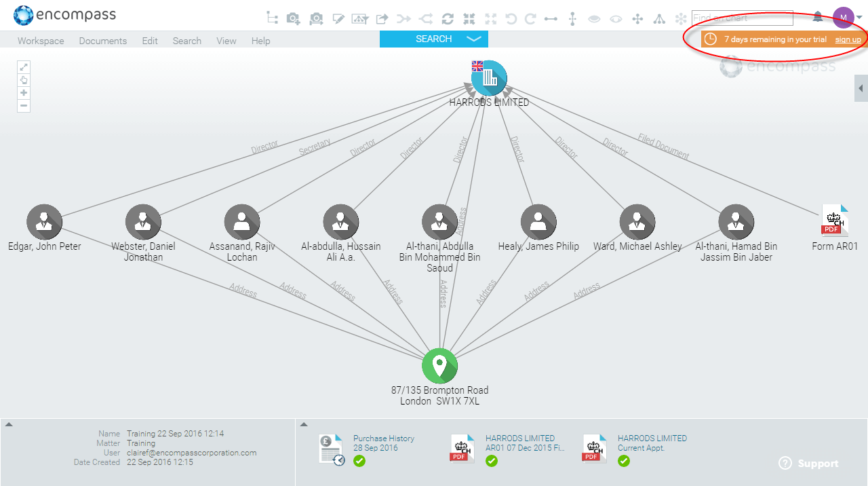
Task: Open the Workspace menu
Action: point(41,41)
